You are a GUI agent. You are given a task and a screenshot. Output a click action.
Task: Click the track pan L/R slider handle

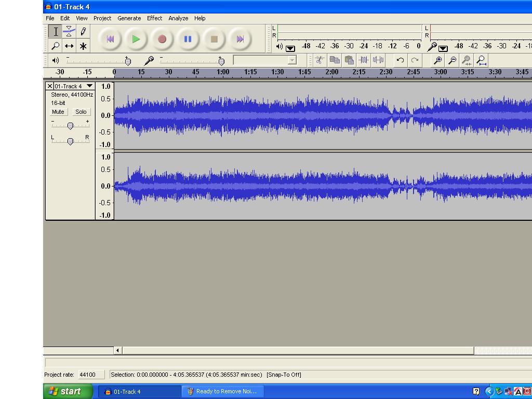point(70,141)
